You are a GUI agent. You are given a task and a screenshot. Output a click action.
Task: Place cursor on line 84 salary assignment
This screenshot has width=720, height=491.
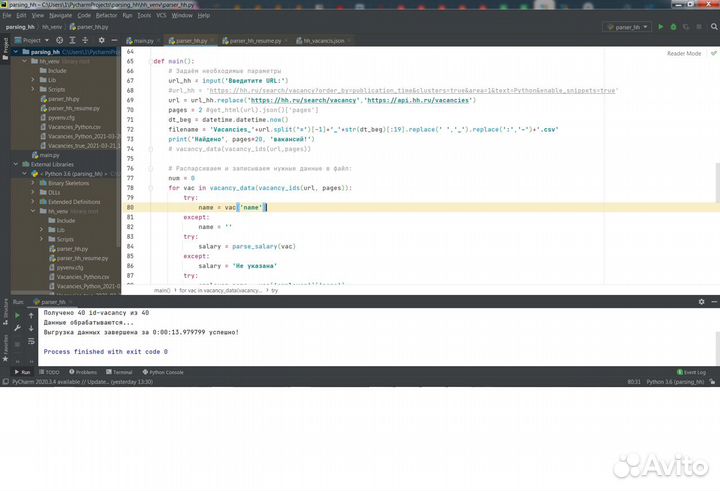247,246
